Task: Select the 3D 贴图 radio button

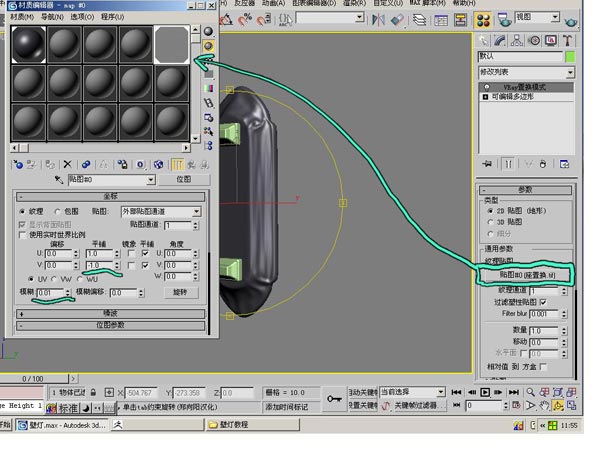Action: [490, 222]
